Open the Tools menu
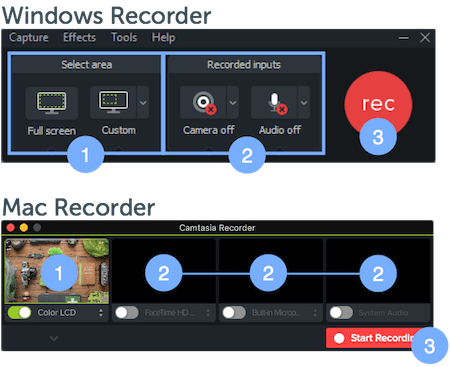Viewport: 450px width, 367px height. [124, 37]
